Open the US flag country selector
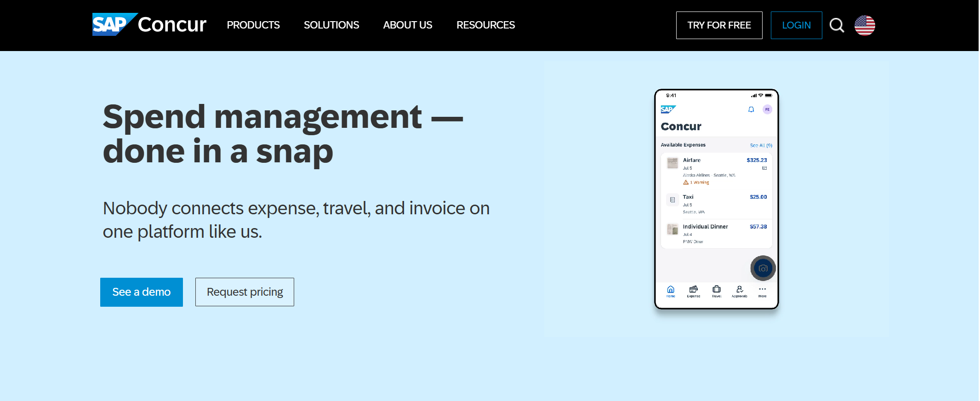The width and height of the screenshot is (980, 401). click(x=865, y=25)
